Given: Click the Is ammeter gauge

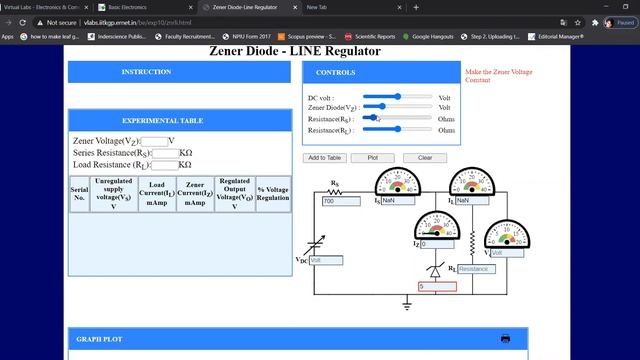Looking at the screenshot, I should pyautogui.click(x=398, y=181).
